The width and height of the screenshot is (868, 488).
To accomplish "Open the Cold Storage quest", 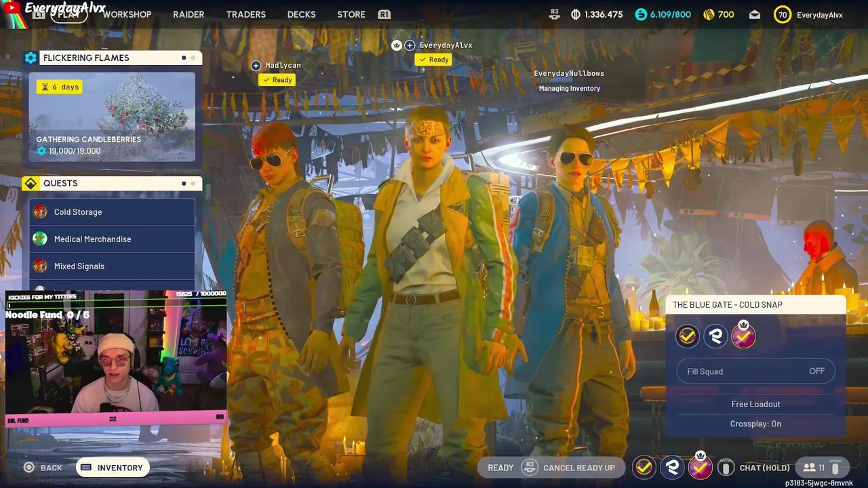I will click(x=112, y=211).
